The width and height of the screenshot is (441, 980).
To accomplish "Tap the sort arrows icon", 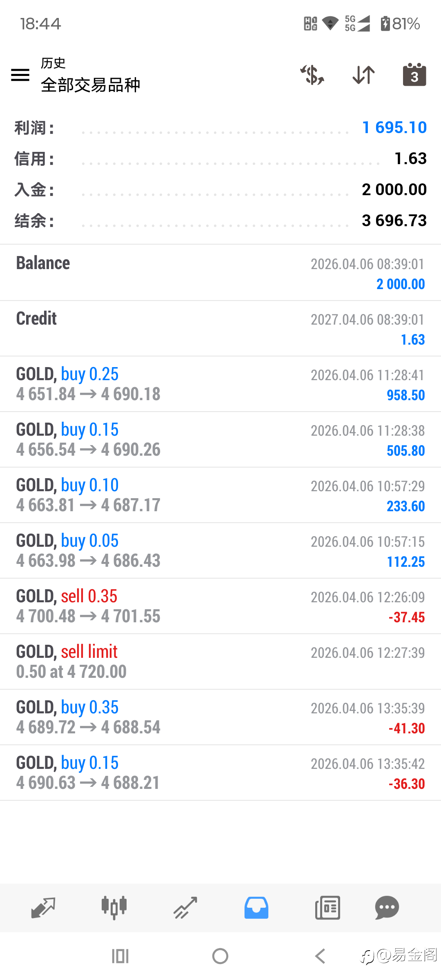I will pos(363,75).
